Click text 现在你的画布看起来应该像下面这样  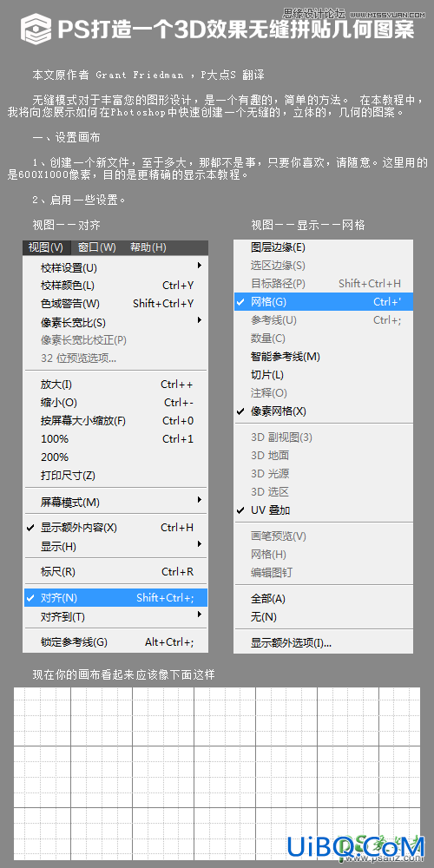point(123,674)
